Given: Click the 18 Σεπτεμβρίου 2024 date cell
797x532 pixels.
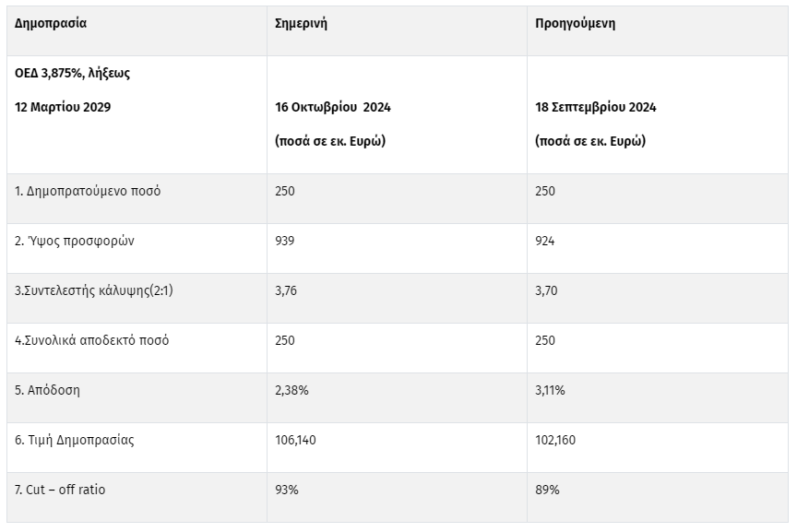Looking at the screenshot, I should click(x=595, y=107).
